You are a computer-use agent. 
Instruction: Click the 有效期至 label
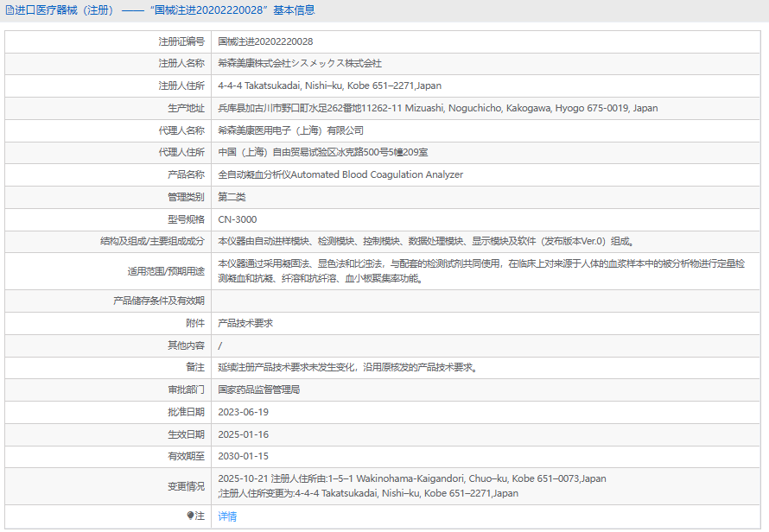point(187,457)
